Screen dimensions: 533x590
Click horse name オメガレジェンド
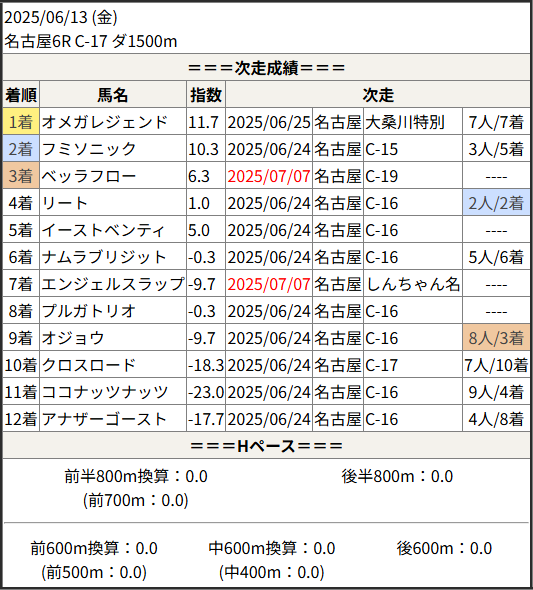(105, 122)
